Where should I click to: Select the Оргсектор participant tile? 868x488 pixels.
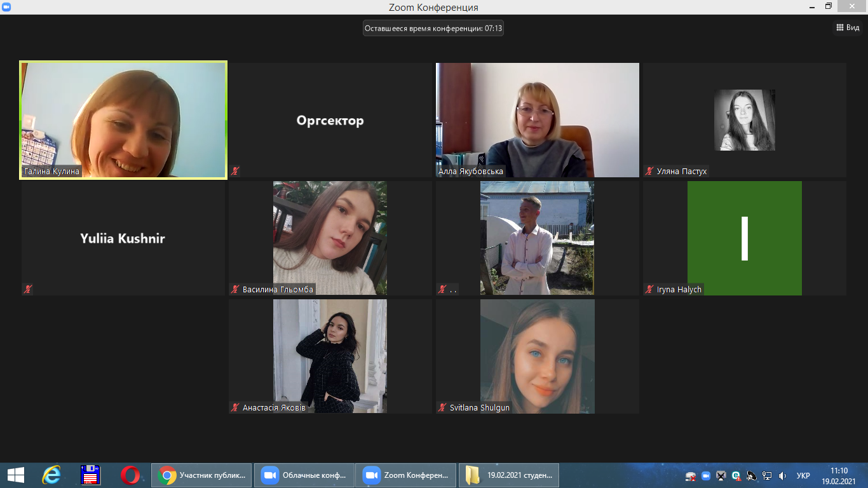[330, 120]
